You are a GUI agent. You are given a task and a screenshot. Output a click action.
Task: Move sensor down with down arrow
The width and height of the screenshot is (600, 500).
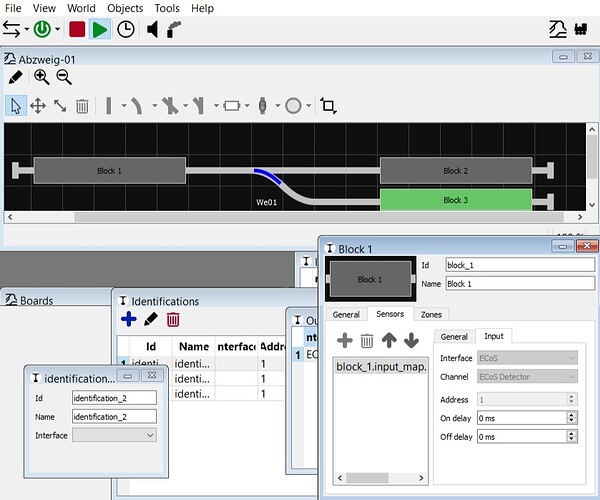pyautogui.click(x=411, y=340)
